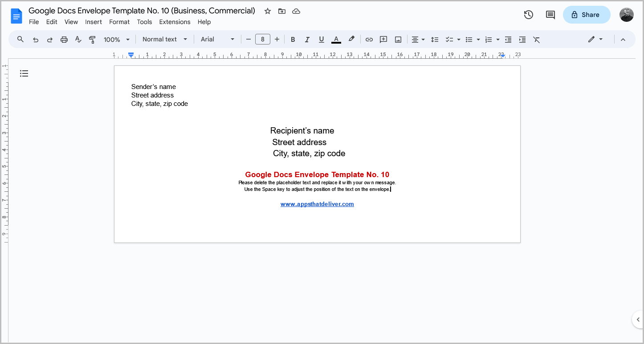Open the editing mode pencil dropdown
644x344 pixels.
pos(595,40)
